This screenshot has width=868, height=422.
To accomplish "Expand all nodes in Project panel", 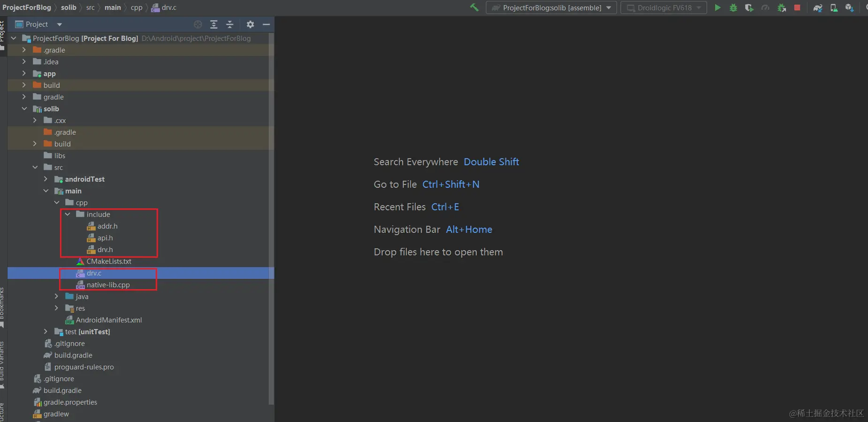I will coord(214,24).
